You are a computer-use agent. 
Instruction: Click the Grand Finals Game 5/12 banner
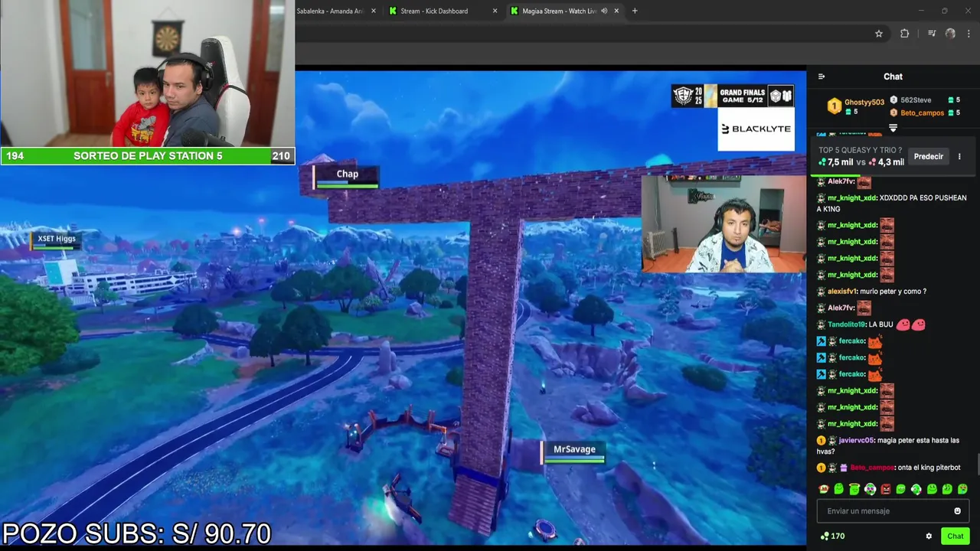[x=732, y=96]
